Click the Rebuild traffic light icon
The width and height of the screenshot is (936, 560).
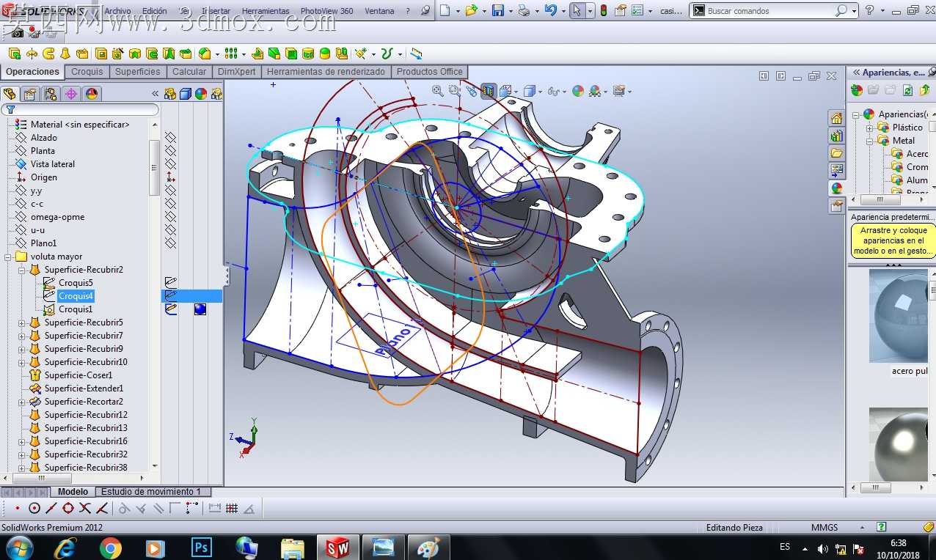coord(604,10)
